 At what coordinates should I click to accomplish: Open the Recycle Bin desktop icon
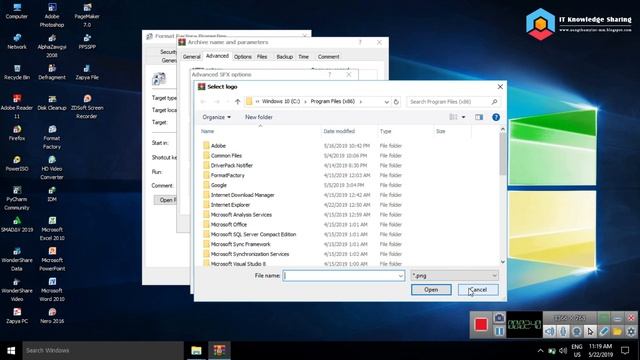17,72
